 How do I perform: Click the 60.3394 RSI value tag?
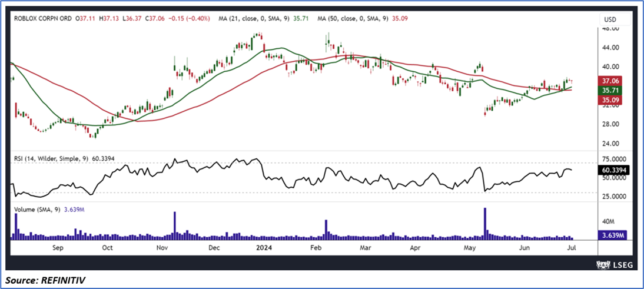tap(615, 169)
